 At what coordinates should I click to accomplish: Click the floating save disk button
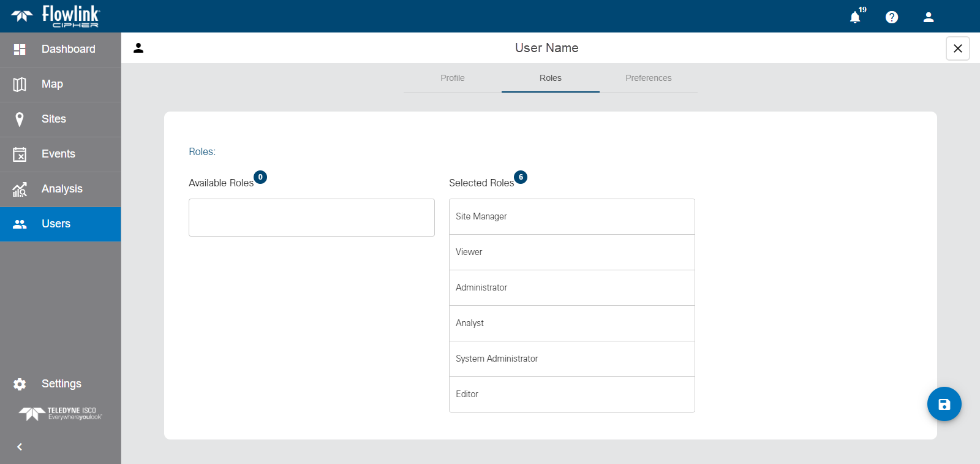click(x=944, y=404)
